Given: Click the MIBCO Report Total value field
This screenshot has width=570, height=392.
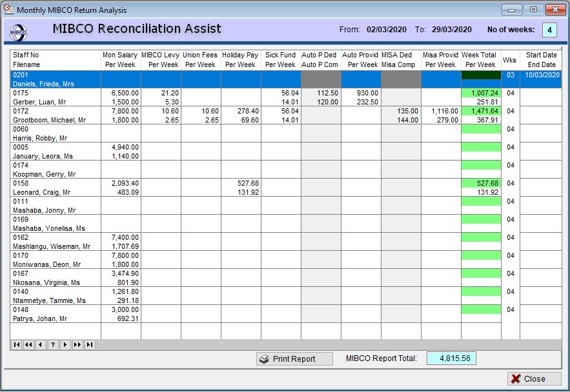Looking at the screenshot, I should point(451,358).
